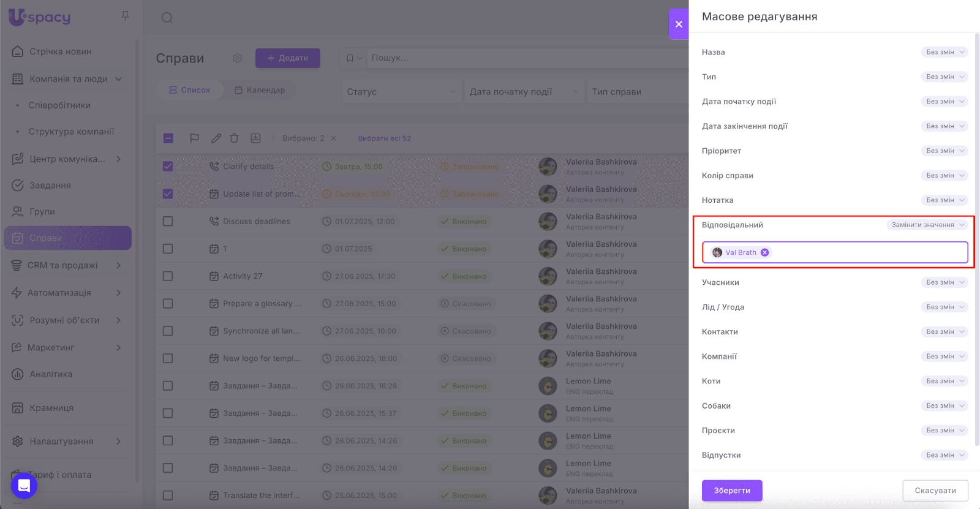Click the pencil mass edit icon
Viewport: 980px width, 509px height.
(x=216, y=138)
